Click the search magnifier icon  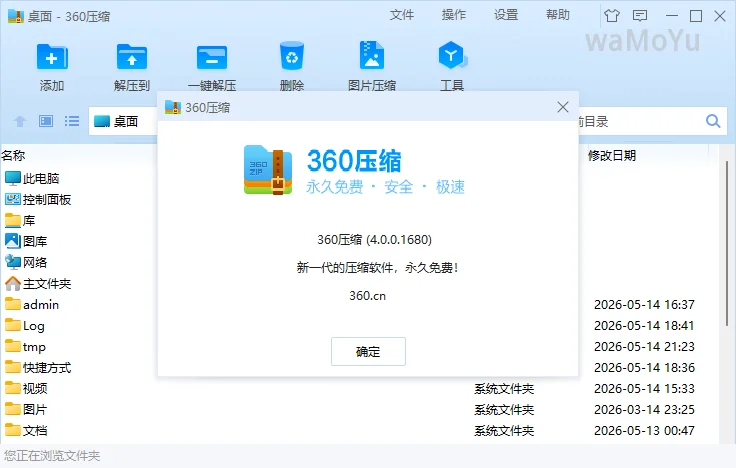coord(713,121)
